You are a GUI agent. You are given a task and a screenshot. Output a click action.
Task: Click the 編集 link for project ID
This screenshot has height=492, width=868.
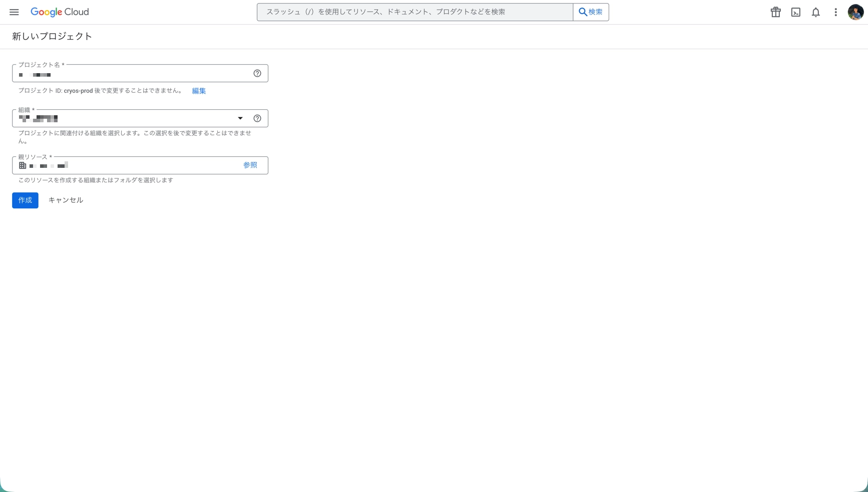click(199, 91)
